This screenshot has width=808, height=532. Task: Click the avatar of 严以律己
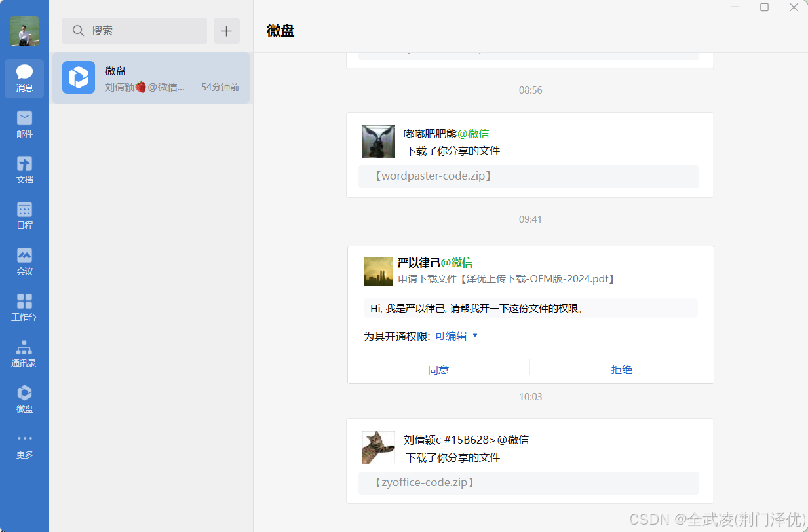378,271
